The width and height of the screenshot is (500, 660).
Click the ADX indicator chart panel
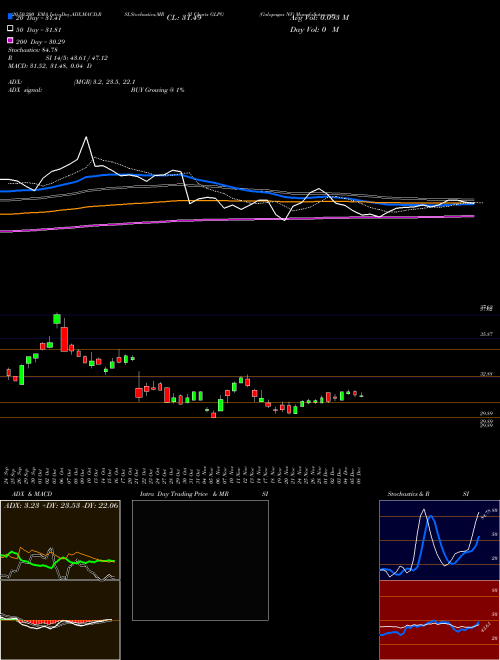(x=60, y=540)
